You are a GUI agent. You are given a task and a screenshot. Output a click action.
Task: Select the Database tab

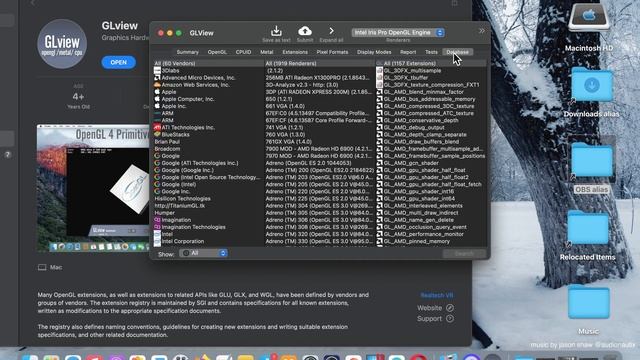coord(458,52)
